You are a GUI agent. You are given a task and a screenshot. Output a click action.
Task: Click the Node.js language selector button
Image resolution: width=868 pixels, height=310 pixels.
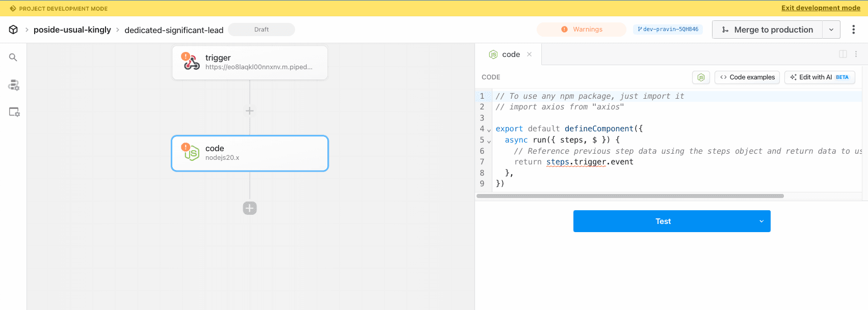(x=701, y=77)
